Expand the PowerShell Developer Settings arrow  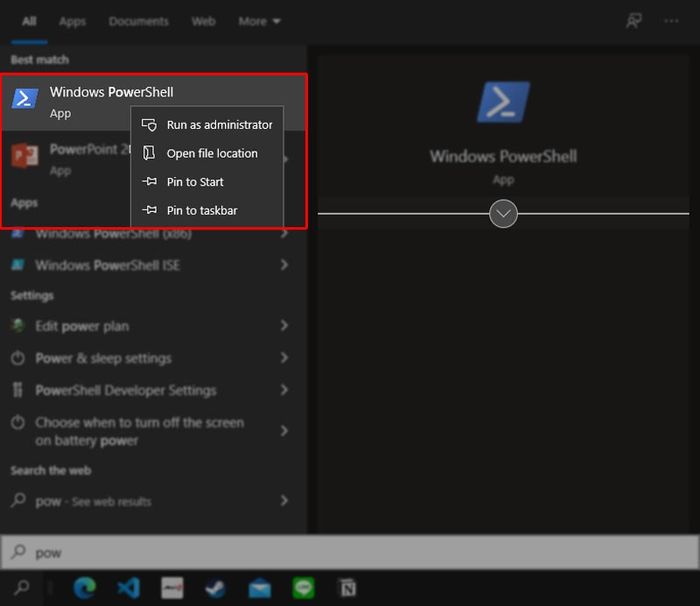click(x=284, y=390)
